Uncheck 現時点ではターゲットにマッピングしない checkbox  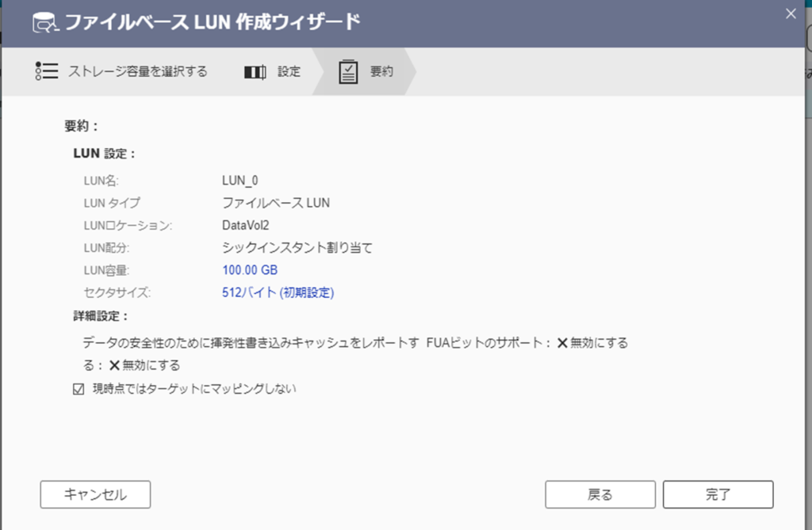[79, 389]
